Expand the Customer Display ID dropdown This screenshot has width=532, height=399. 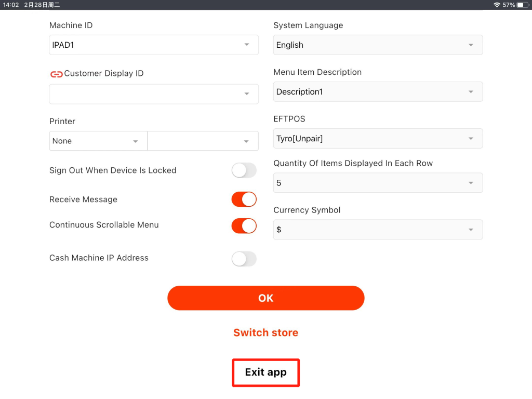[x=154, y=94]
